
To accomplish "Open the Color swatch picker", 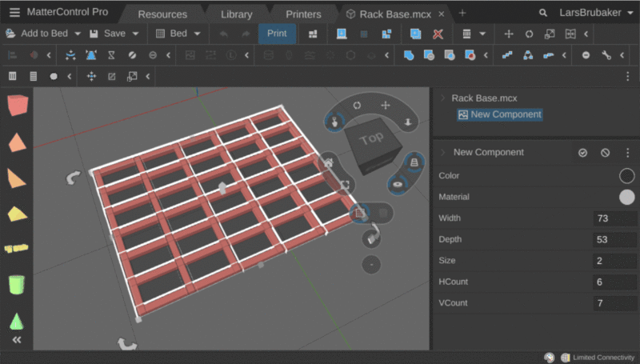I will pyautogui.click(x=626, y=176).
